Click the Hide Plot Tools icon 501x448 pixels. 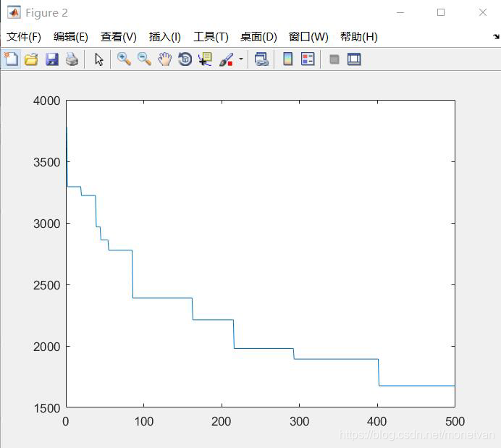(334, 59)
